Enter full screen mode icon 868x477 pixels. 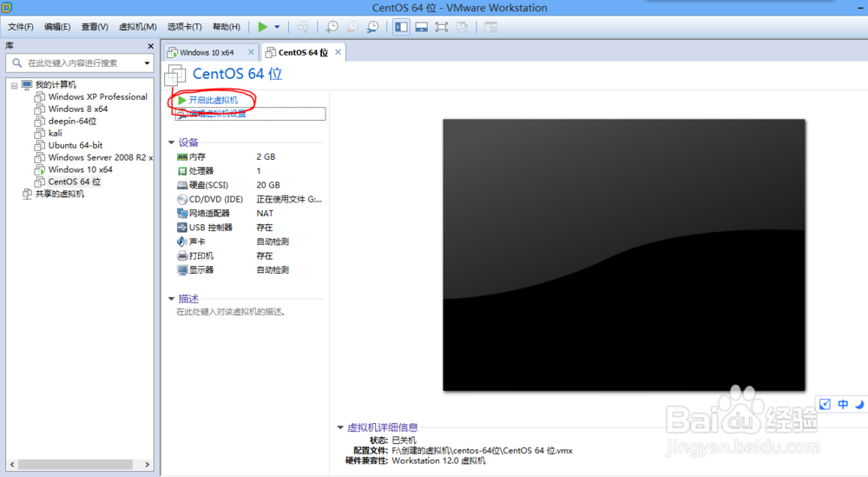click(441, 27)
